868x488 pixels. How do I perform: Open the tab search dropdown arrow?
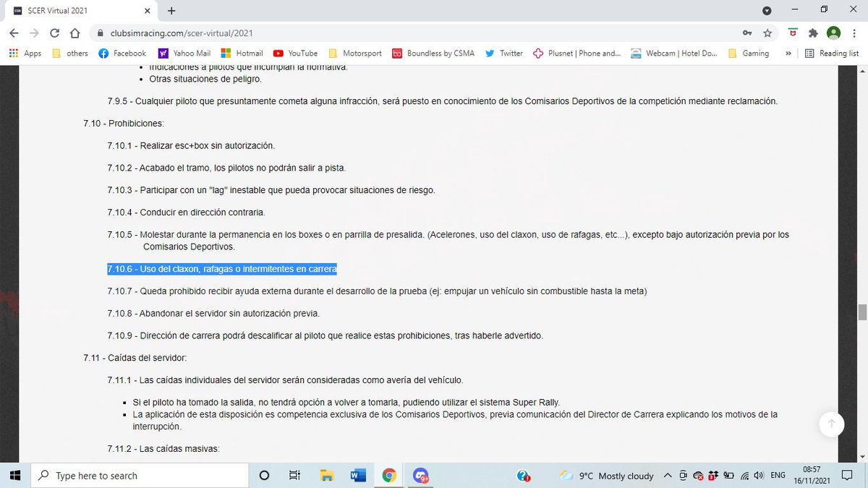point(767,10)
